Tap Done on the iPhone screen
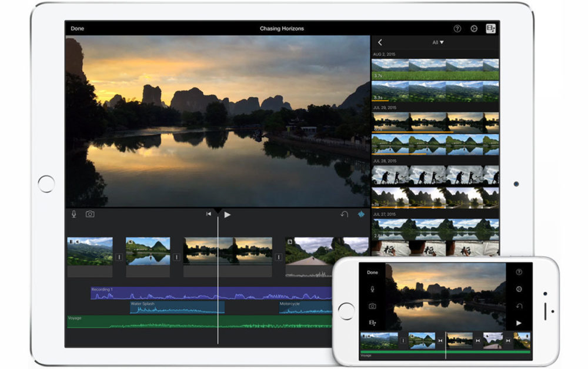Image resolution: width=588 pixels, height=369 pixels. click(372, 272)
